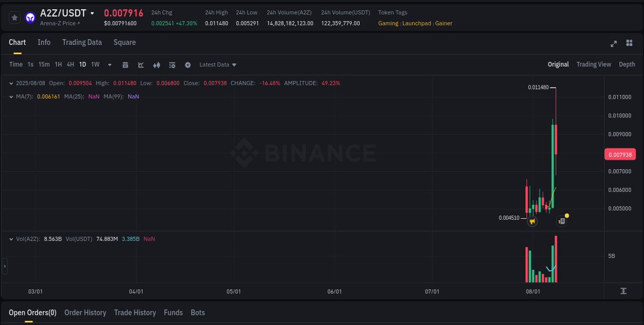The height and width of the screenshot is (325, 644).
Task: Click the ruler measure icon below price scale
Action: pos(623,290)
